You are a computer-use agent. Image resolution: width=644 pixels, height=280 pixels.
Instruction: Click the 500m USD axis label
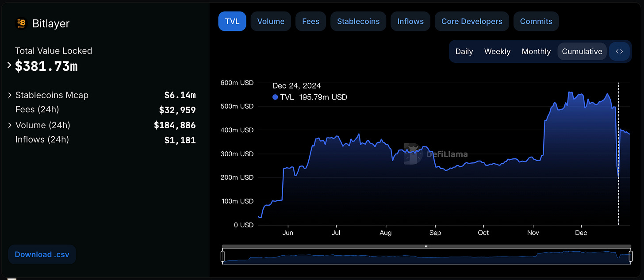coord(237,106)
